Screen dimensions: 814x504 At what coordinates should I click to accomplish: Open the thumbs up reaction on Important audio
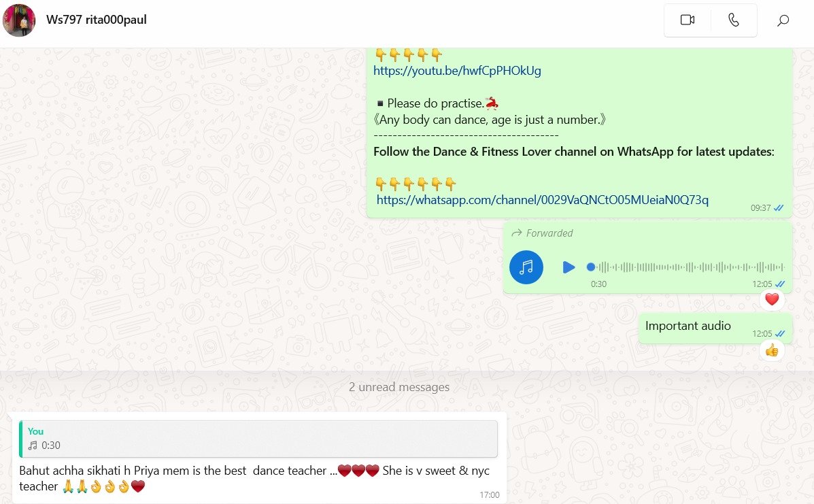pyautogui.click(x=772, y=350)
